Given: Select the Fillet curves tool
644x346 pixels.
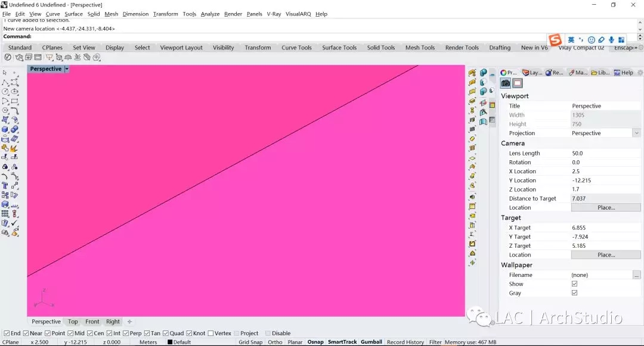Looking at the screenshot, I should point(14,110).
